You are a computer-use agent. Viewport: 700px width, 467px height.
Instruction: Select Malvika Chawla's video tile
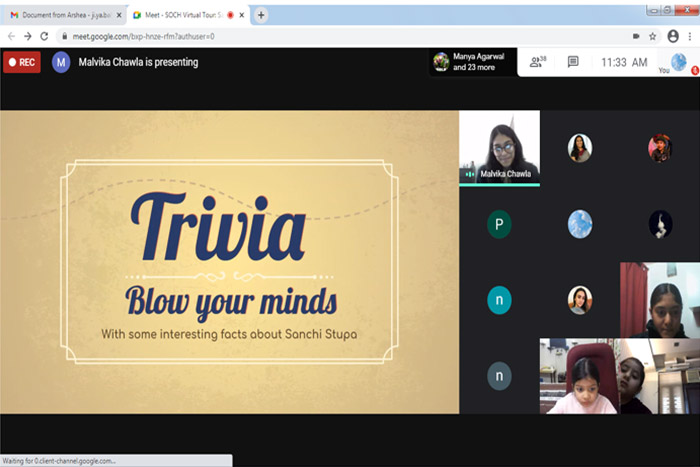[499, 148]
